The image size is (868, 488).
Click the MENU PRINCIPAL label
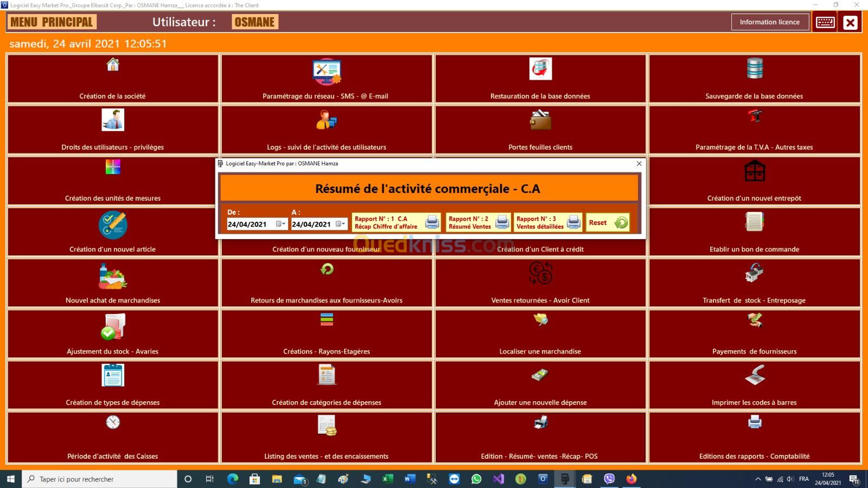click(52, 22)
